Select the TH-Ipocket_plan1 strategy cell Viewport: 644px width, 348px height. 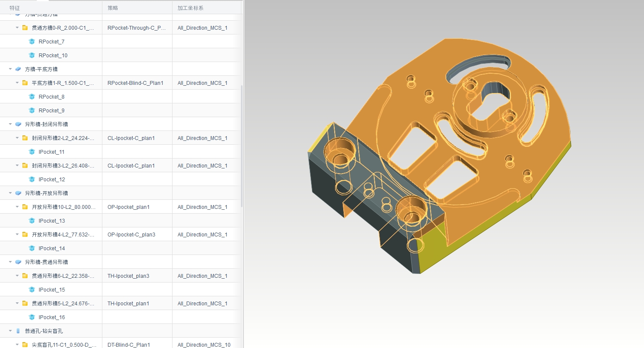pos(137,303)
